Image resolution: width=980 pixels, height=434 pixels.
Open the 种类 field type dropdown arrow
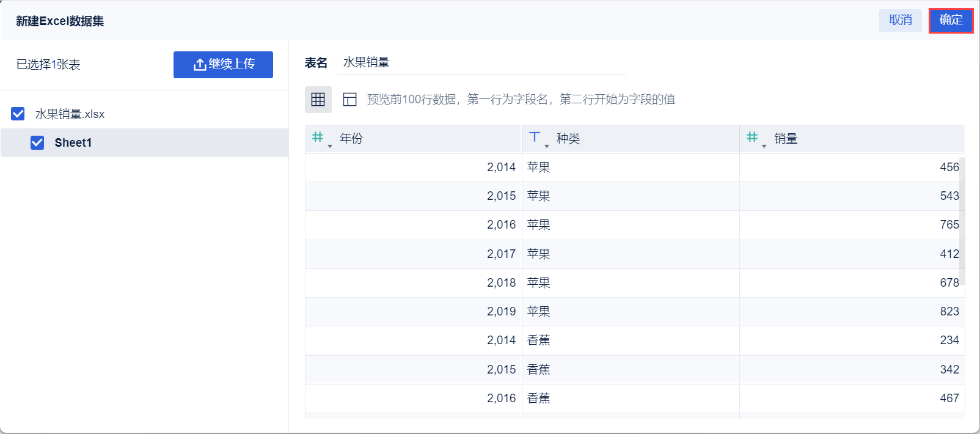(547, 146)
